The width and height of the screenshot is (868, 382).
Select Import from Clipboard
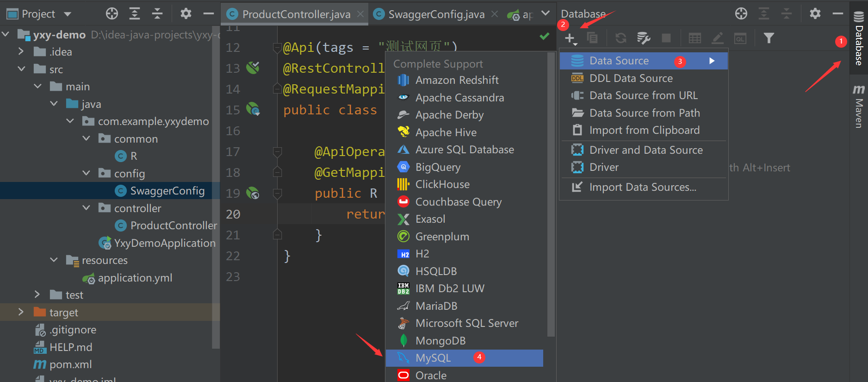(x=644, y=130)
